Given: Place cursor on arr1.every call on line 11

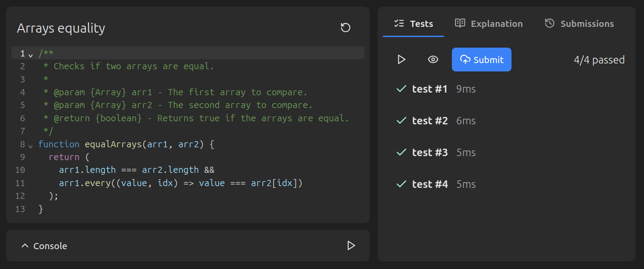Looking at the screenshot, I should [x=85, y=183].
